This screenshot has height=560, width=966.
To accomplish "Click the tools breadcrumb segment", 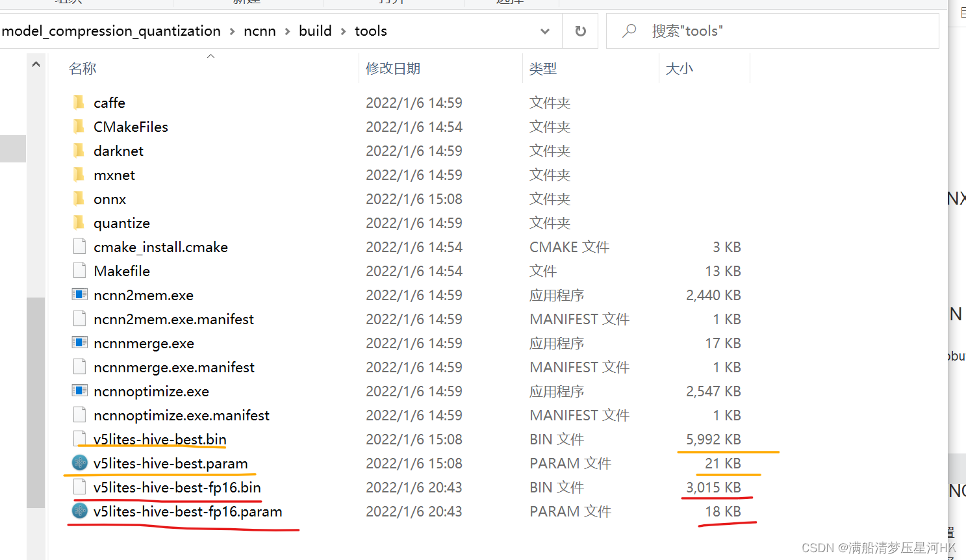I will tap(371, 31).
